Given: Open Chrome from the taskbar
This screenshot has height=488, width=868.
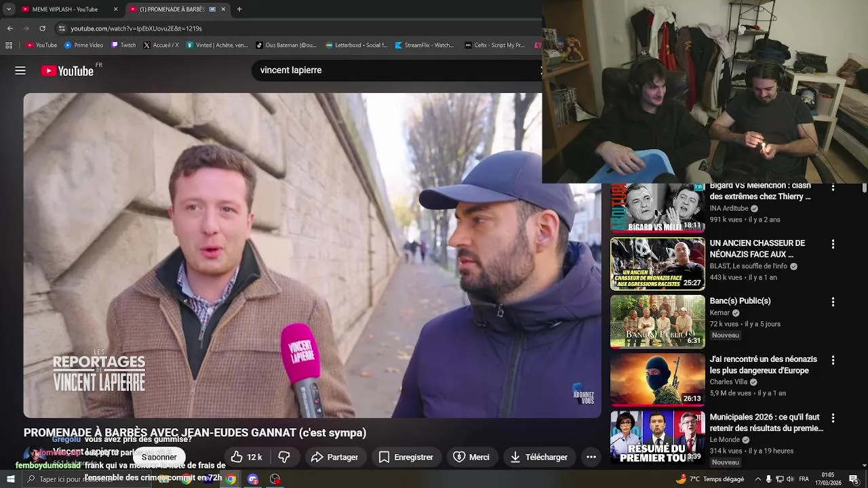Looking at the screenshot, I should pyautogui.click(x=231, y=479).
